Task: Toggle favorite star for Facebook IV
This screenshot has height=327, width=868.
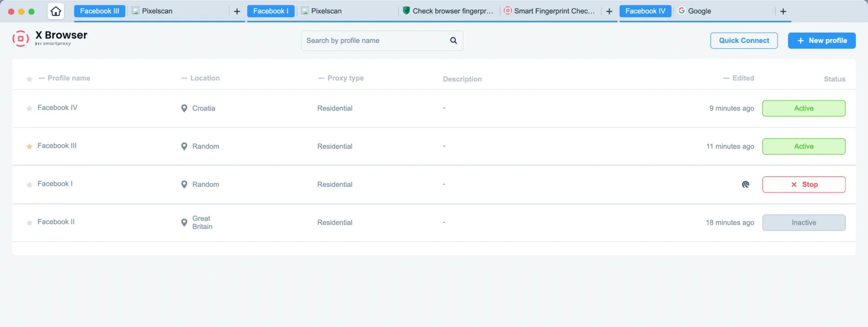Action: coord(29,109)
